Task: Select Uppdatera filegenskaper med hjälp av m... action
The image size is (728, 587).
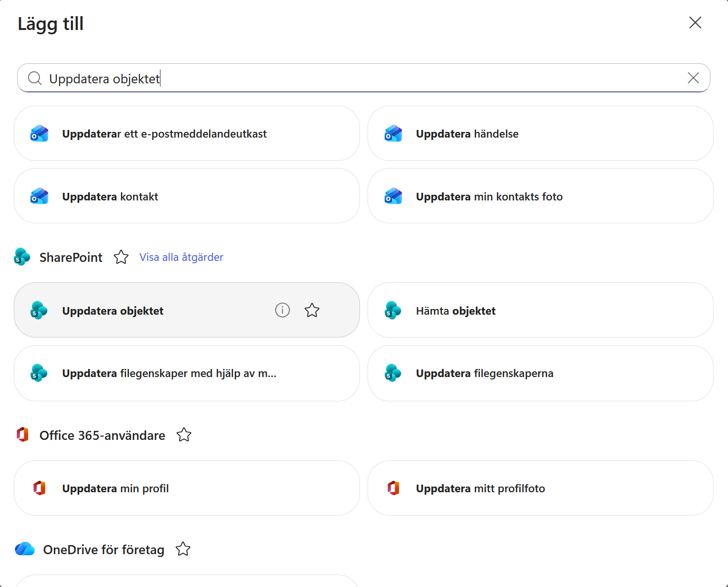Action: click(187, 373)
